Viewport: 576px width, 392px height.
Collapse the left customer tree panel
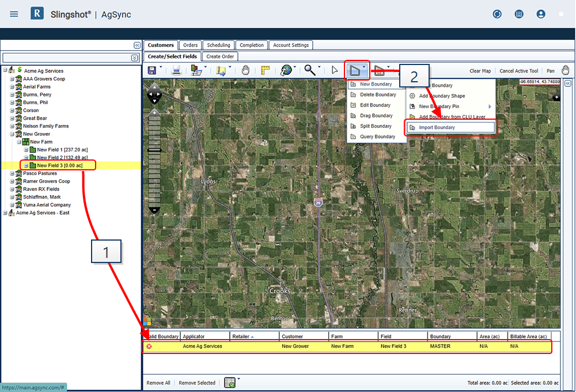pos(137,45)
